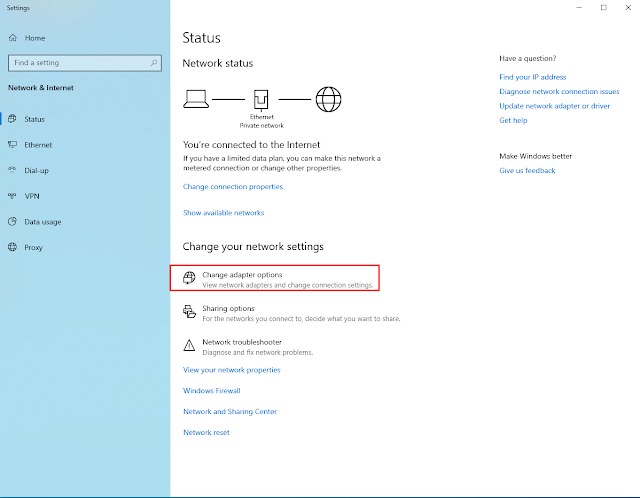The image size is (640, 498).
Task: Click the Data usage pie icon
Action: [12, 222]
